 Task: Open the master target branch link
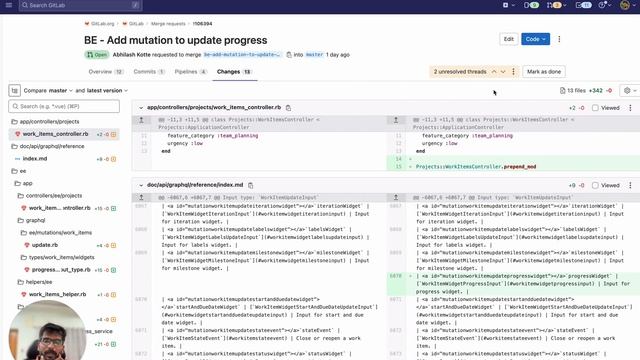tap(314, 55)
